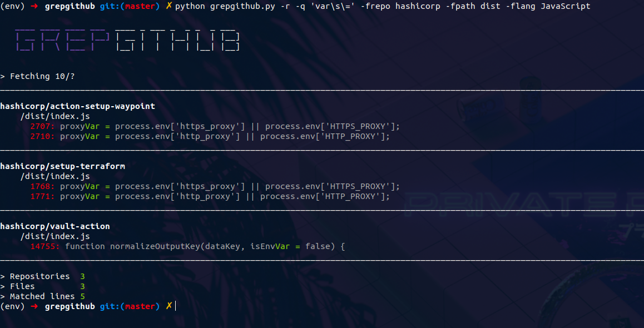Click line number 1768

click(43, 186)
